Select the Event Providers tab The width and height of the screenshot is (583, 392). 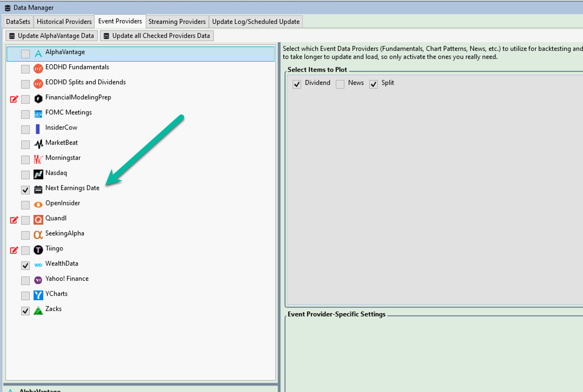120,21
